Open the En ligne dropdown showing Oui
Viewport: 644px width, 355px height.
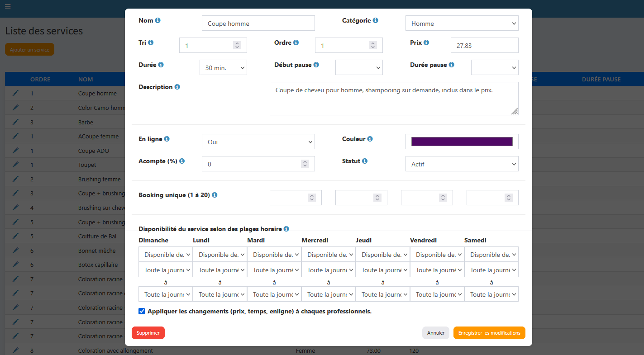[x=258, y=142]
